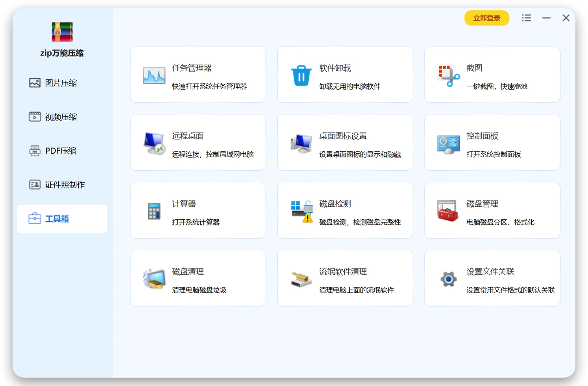This screenshot has height=386, width=588.
Task: Click the rogue software cleanup brush icon
Action: coord(301,279)
